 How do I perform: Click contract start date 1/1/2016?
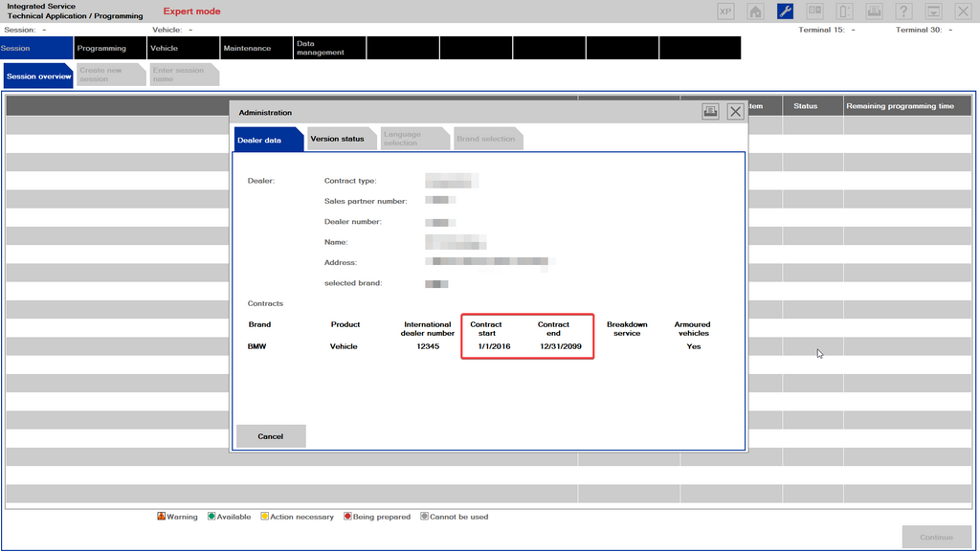point(495,346)
